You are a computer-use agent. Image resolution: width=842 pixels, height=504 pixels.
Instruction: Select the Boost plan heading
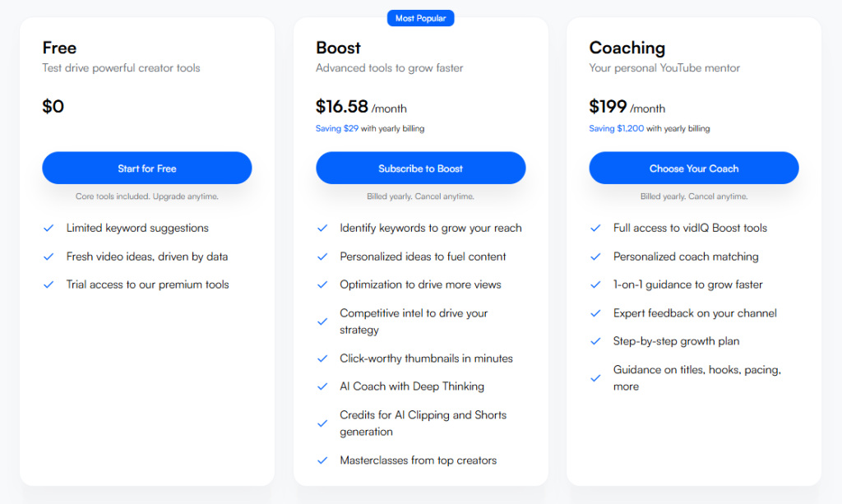[x=337, y=48]
